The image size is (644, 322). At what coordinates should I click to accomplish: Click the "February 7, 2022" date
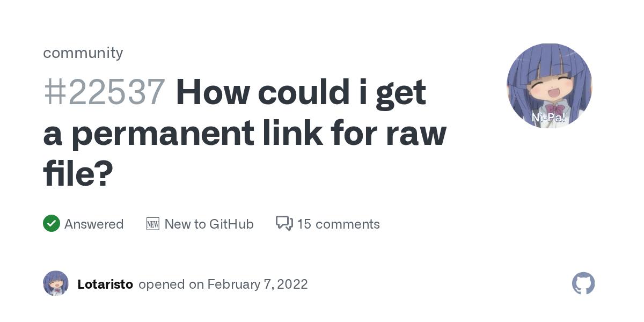(258, 284)
